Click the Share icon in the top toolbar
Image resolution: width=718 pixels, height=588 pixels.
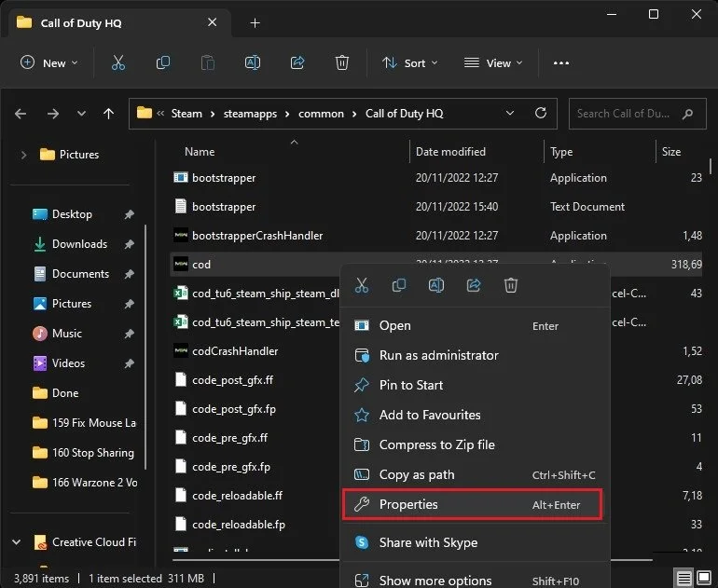pyautogui.click(x=297, y=62)
